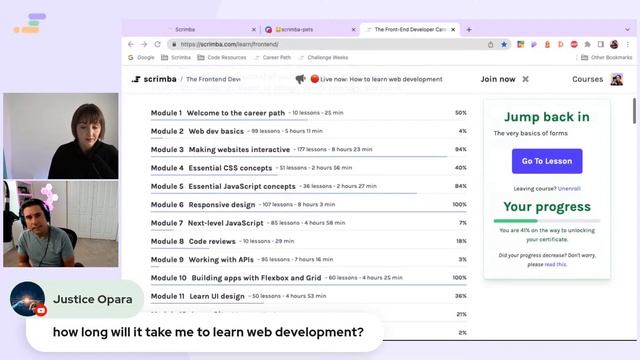The width and height of the screenshot is (640, 360).
Task: Click the Go To Lesson button
Action: click(547, 161)
